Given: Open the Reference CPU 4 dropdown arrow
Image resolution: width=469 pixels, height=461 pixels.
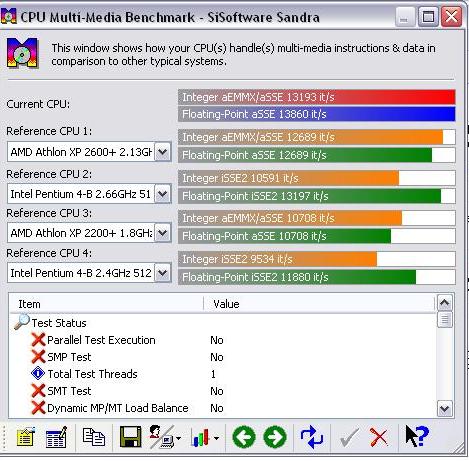Looking at the screenshot, I should point(163,273).
